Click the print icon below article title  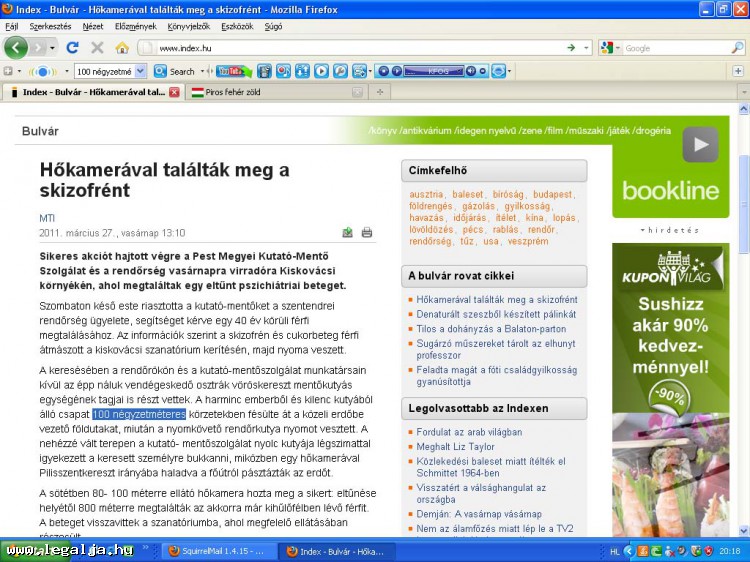point(367,233)
